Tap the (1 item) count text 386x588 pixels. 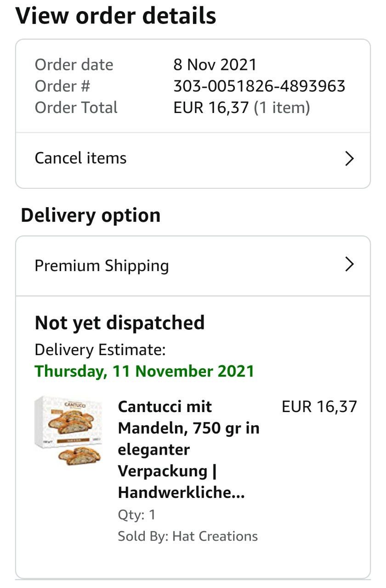tap(282, 107)
